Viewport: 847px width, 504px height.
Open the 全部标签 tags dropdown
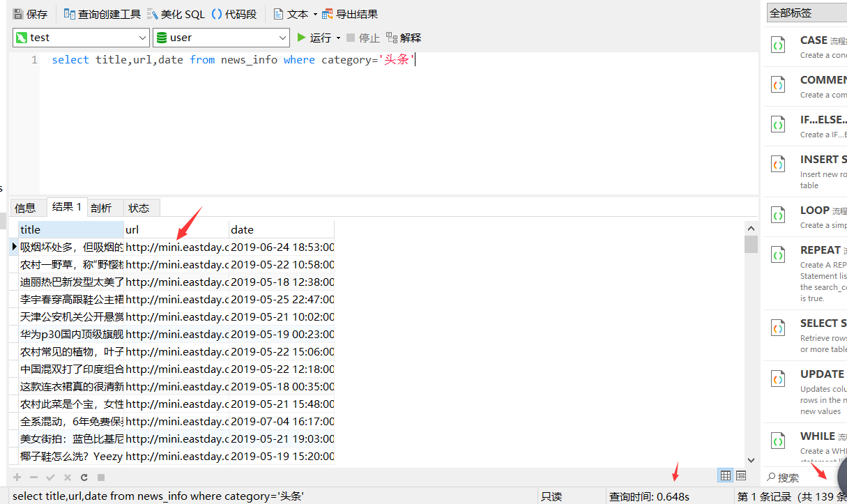click(807, 13)
